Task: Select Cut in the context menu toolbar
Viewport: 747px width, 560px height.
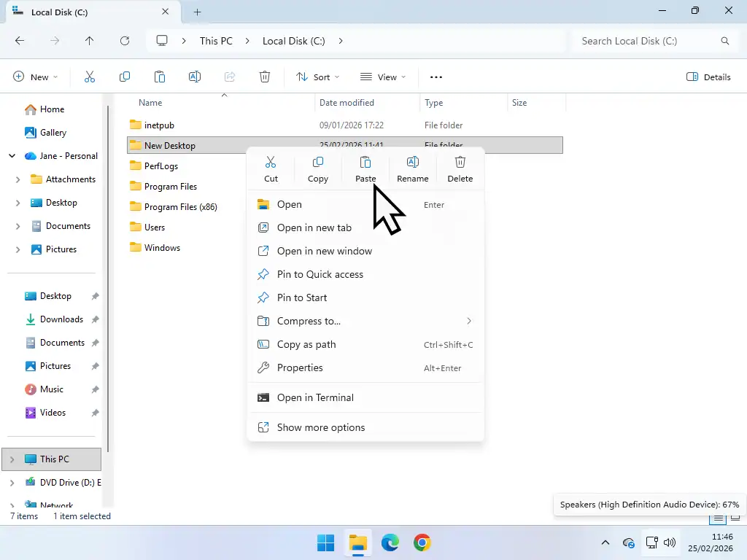Action: [271, 168]
